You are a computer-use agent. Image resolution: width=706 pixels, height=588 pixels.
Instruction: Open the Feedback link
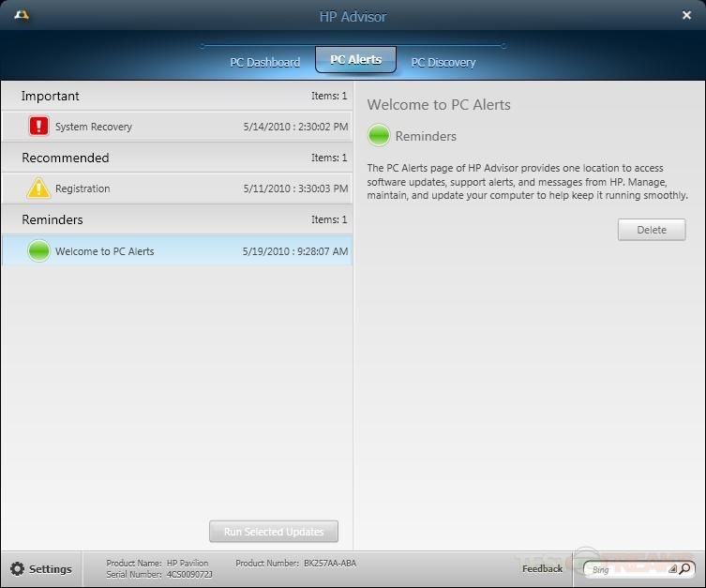tap(542, 568)
